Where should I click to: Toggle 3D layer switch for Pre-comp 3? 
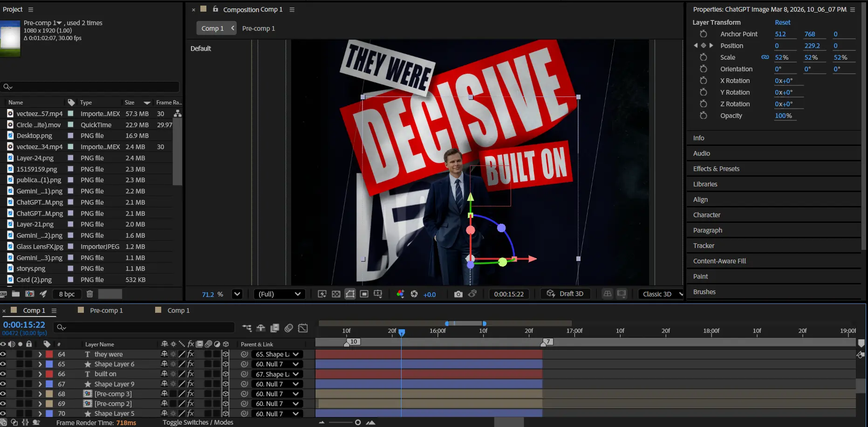click(x=226, y=394)
